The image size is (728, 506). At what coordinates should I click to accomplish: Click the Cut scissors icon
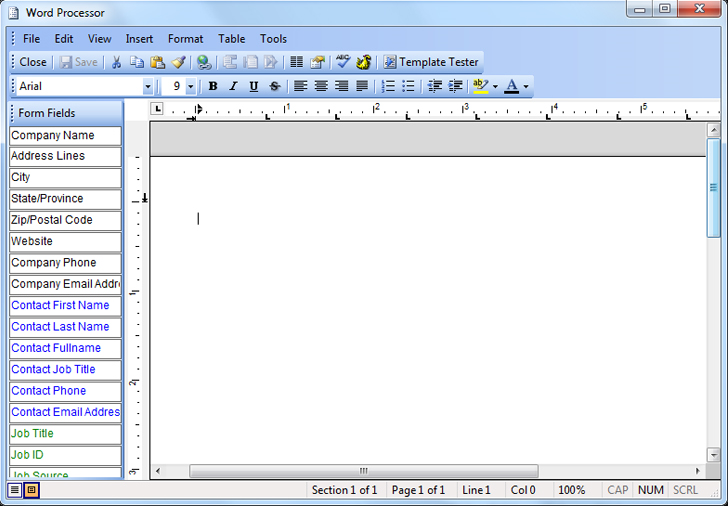117,62
